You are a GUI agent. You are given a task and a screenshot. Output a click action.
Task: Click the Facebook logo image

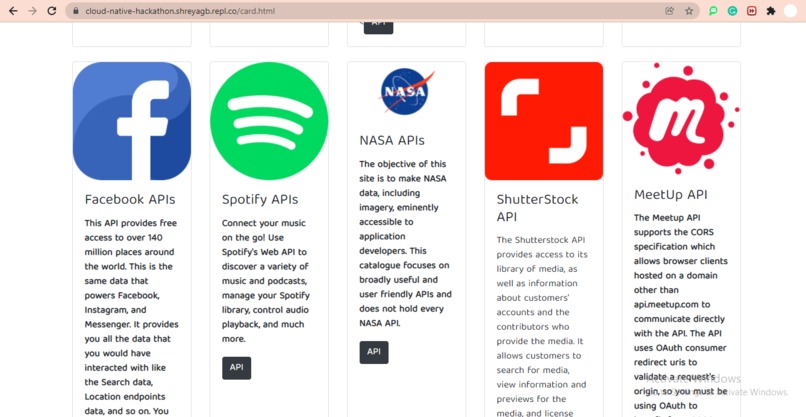pos(132,121)
